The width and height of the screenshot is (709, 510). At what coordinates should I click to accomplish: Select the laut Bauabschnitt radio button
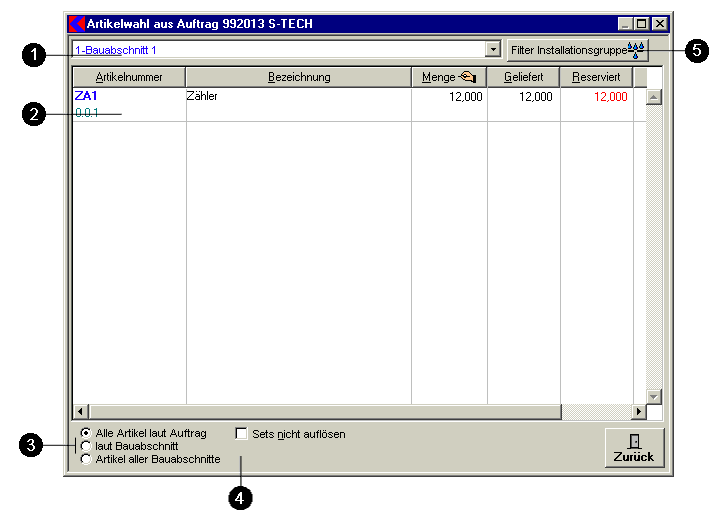(x=86, y=446)
